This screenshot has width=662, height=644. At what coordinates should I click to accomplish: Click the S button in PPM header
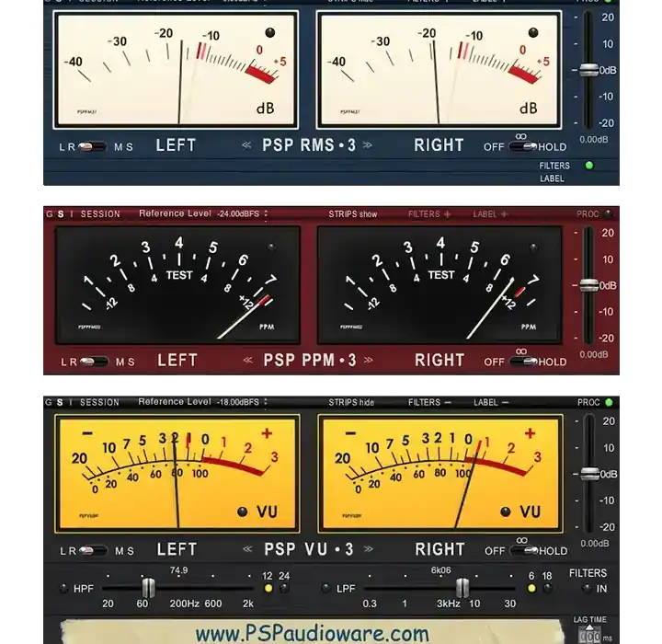tap(61, 214)
